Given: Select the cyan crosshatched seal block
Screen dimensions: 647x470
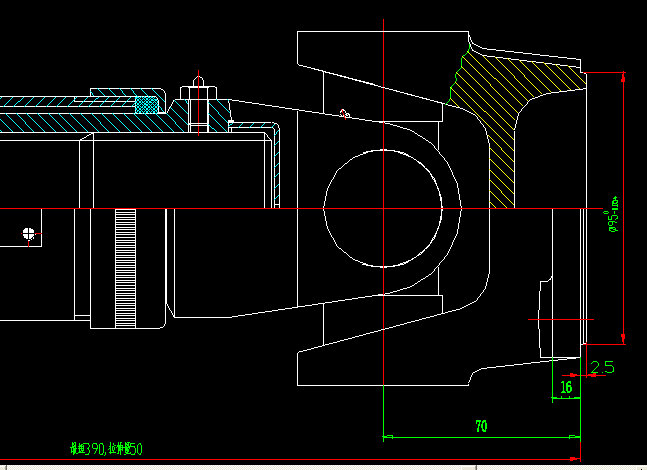Looking at the screenshot, I should point(147,103).
